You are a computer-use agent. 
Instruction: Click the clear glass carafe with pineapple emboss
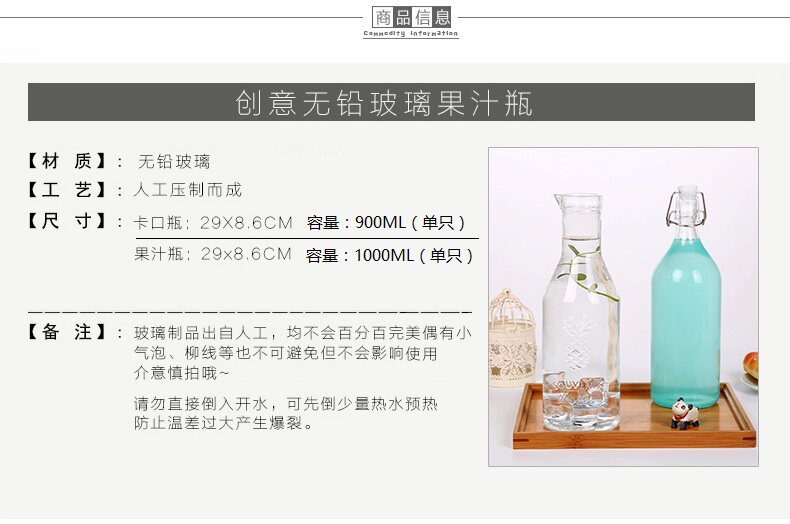click(581, 312)
